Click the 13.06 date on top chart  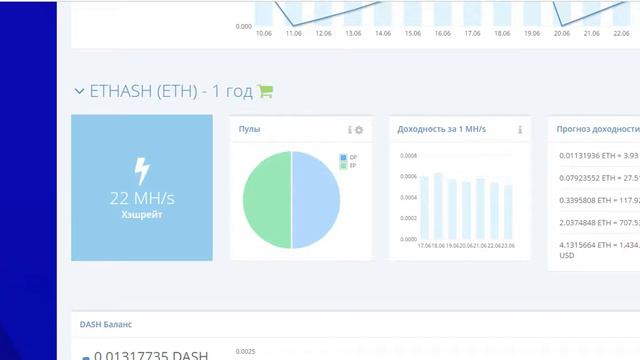click(353, 33)
